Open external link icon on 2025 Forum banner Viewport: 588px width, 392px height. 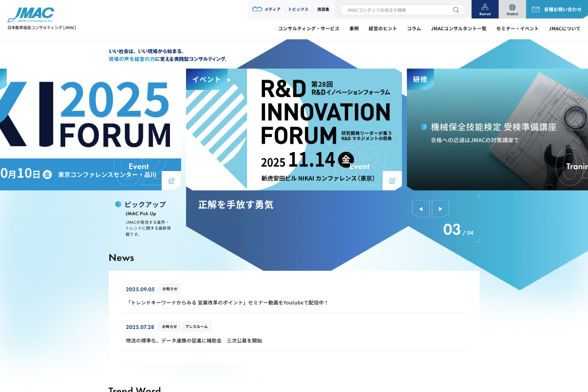(x=171, y=181)
